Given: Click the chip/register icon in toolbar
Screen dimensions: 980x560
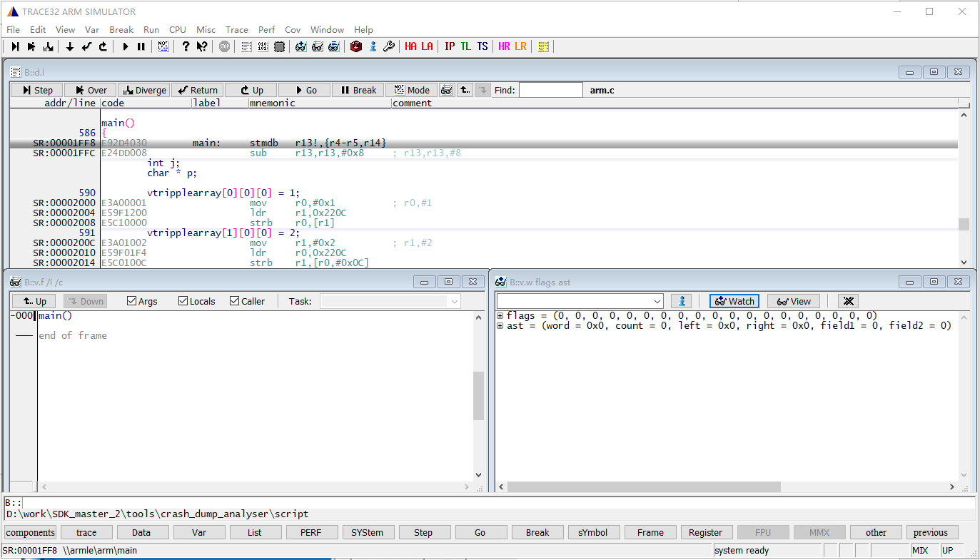Looking at the screenshot, I should 280,46.
